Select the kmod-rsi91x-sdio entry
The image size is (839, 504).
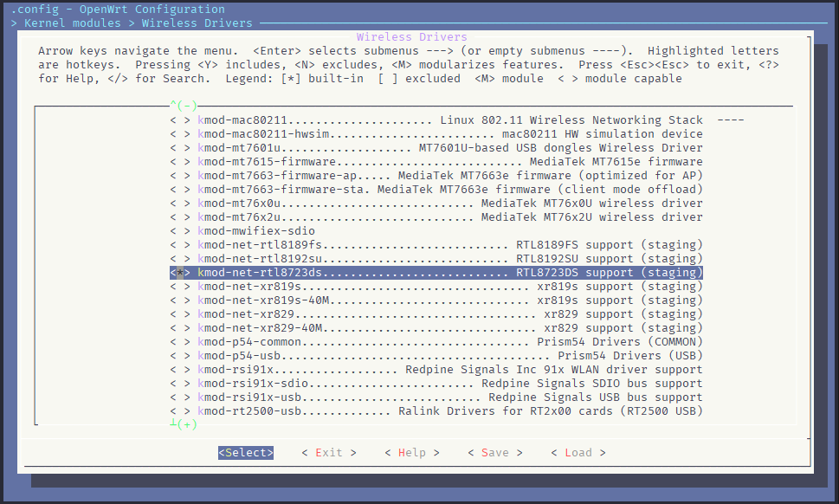pyautogui.click(x=436, y=384)
